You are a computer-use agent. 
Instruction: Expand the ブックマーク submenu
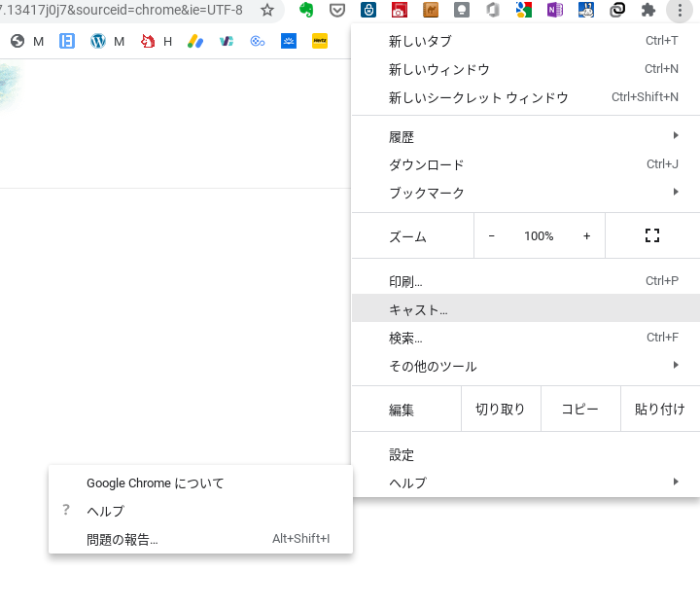coord(526,193)
